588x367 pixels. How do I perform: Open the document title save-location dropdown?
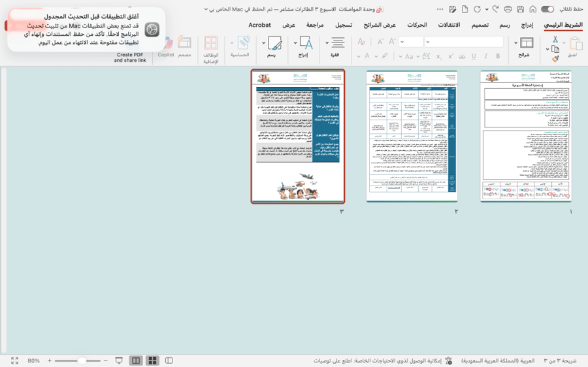point(206,9)
